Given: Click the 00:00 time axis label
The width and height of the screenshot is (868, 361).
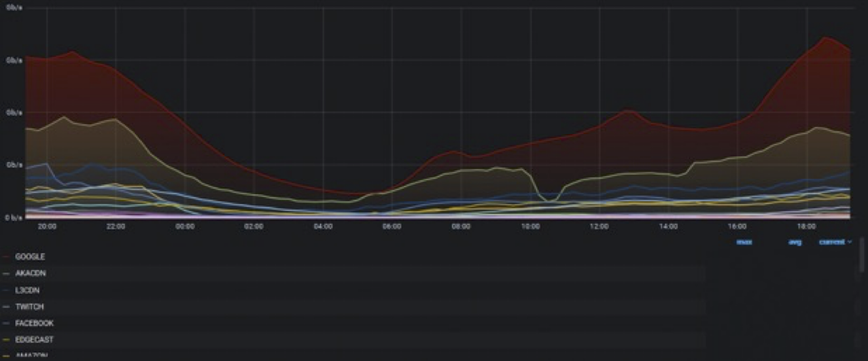Looking at the screenshot, I should click(x=185, y=227).
